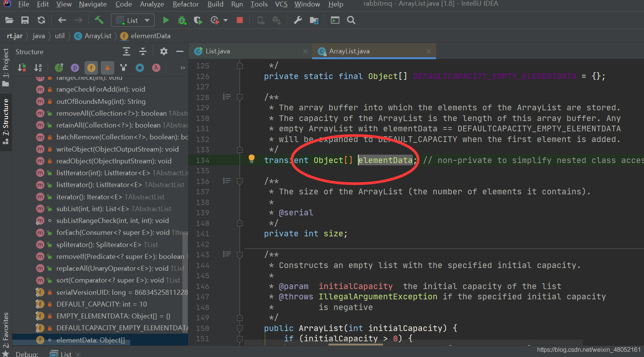Click the Open folder toolbar icon
Image resolution: width=644 pixels, height=357 pixels.
pos(9,20)
